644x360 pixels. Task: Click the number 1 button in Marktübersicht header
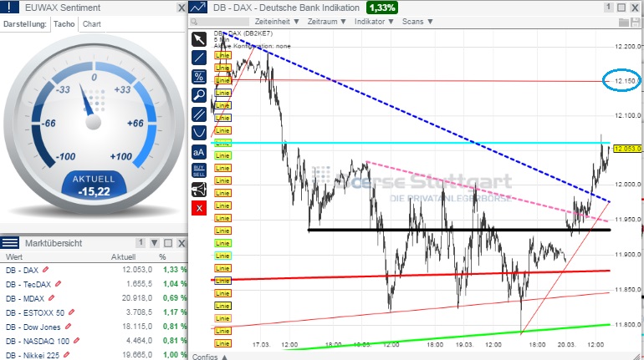141,243
